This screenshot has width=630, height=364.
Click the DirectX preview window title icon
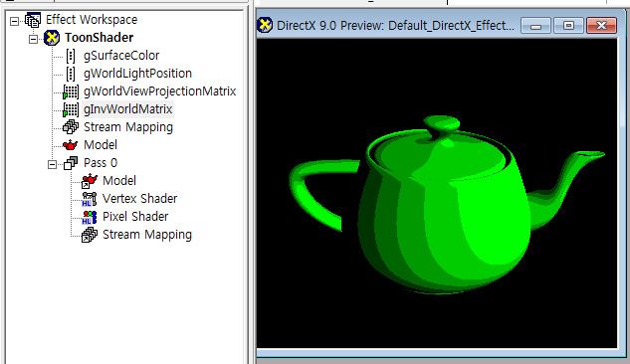click(265, 25)
